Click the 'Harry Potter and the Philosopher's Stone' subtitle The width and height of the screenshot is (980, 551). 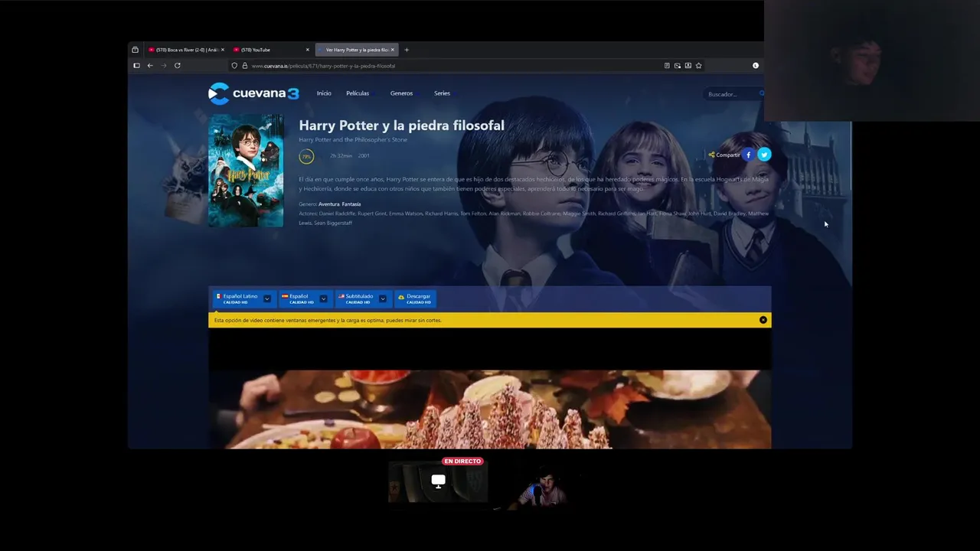353,140
